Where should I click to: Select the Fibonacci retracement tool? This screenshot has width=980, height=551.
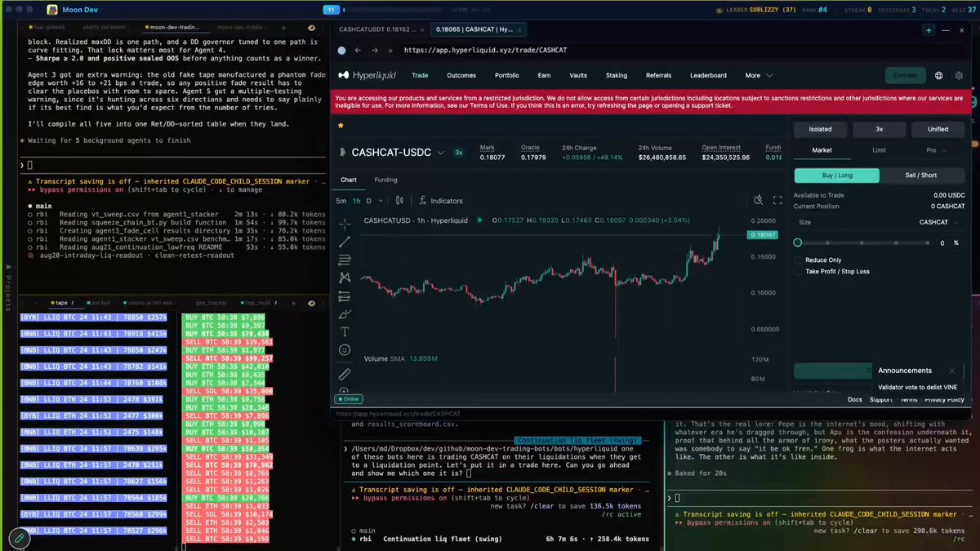tap(345, 260)
